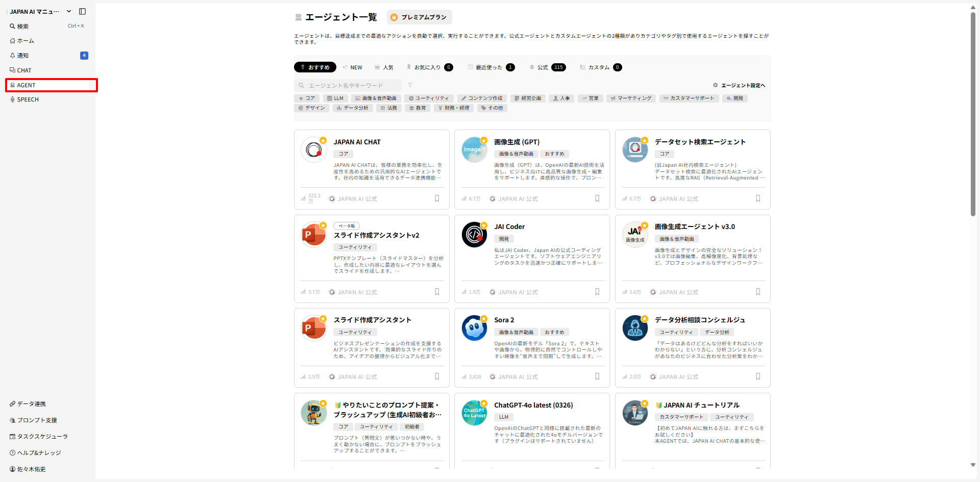Open タスクスケジューラ from the sidebar
The image size is (980, 482).
(12, 437)
